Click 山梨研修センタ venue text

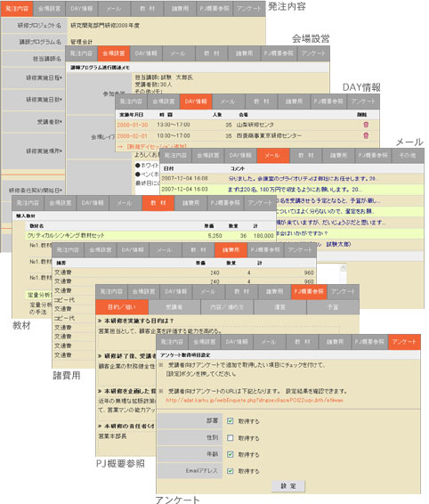(x=255, y=125)
